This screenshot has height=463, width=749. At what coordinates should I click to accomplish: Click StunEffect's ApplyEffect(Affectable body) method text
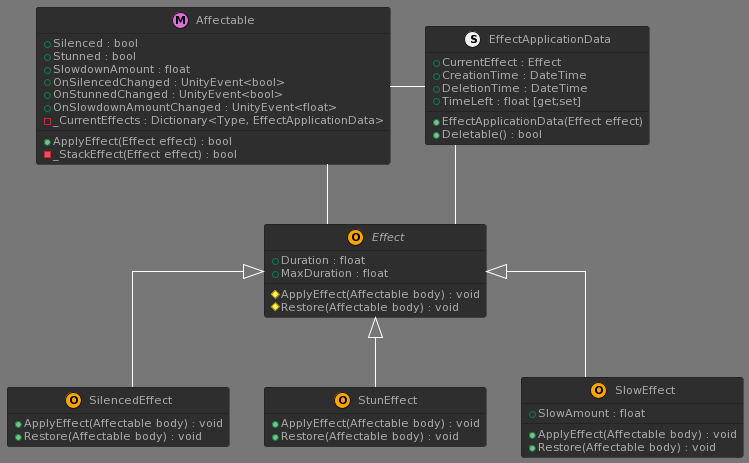pyautogui.click(x=380, y=423)
